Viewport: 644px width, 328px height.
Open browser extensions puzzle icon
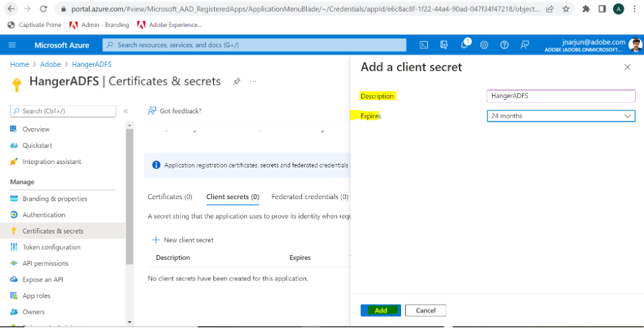pyautogui.click(x=586, y=9)
